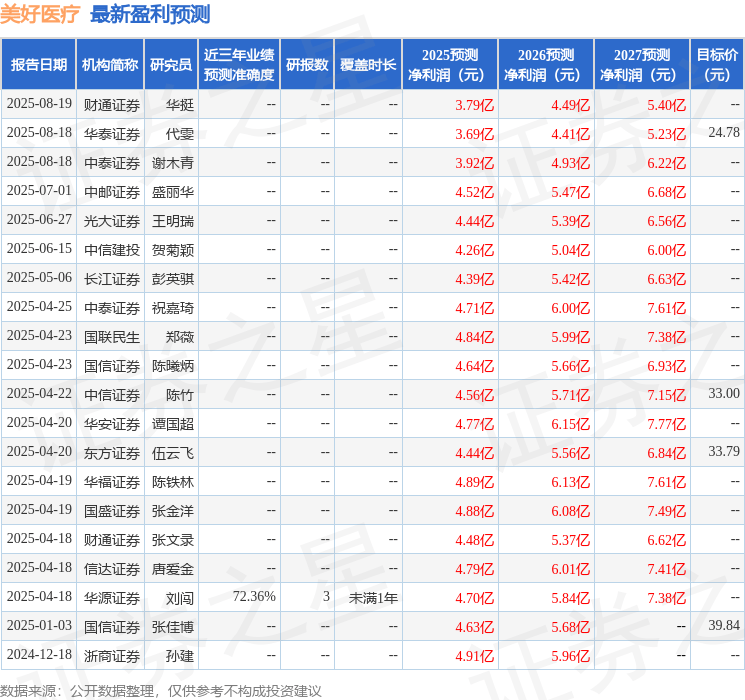Click 华福证券 institution cell
The height and width of the screenshot is (700, 745).
click(112, 481)
